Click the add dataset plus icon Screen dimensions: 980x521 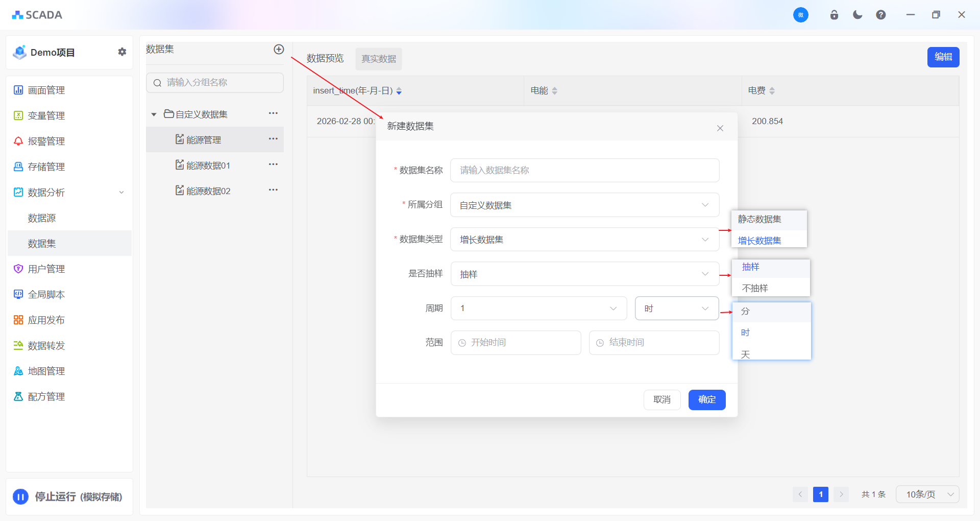tap(279, 50)
